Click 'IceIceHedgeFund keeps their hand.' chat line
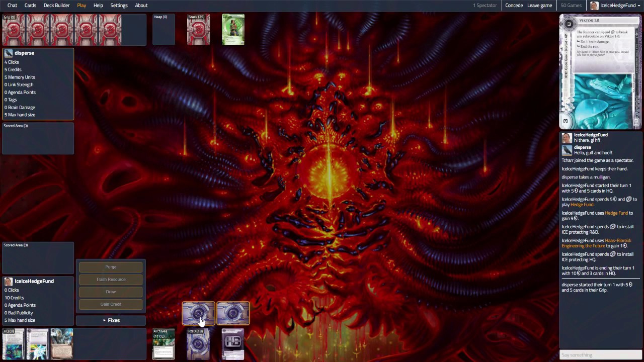This screenshot has width=644, height=362. tap(594, 169)
